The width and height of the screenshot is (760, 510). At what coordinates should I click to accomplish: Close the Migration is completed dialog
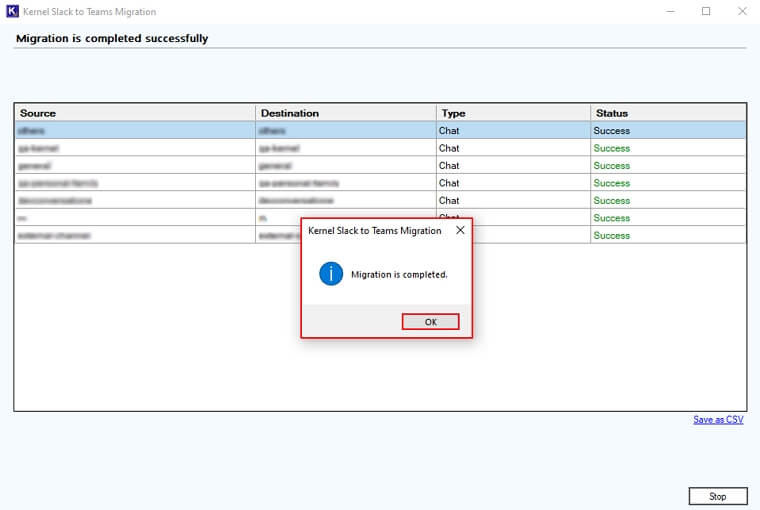click(x=460, y=230)
